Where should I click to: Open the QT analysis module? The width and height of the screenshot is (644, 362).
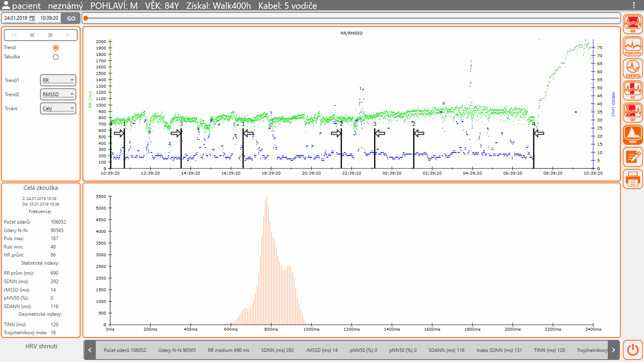pos(633,113)
